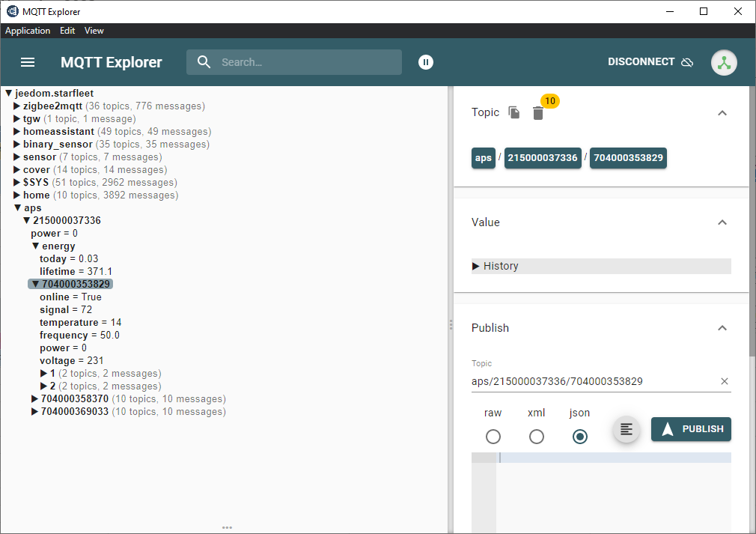This screenshot has height=534, width=756.
Task: Open the Edit menu
Action: click(x=67, y=31)
